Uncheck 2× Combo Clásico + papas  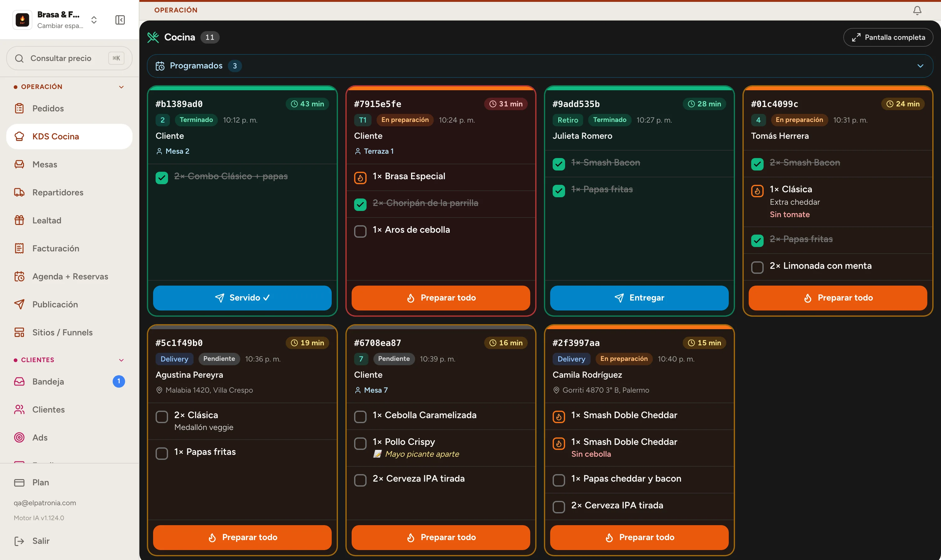(162, 178)
